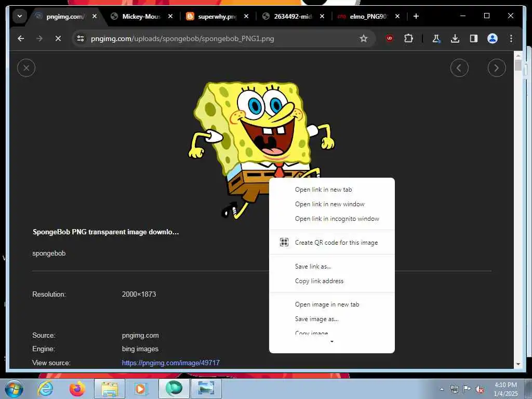Stop loading the page
Image resolution: width=532 pixels, height=399 pixels.
tap(58, 38)
